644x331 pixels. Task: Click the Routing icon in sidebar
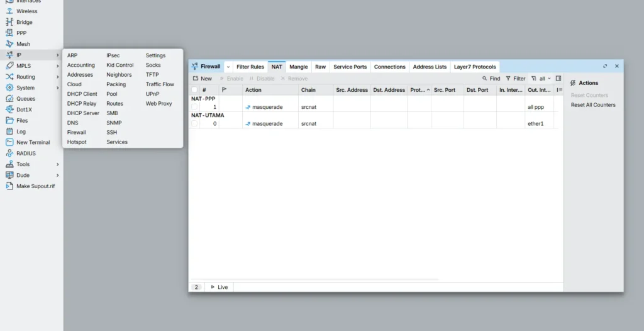(9, 77)
